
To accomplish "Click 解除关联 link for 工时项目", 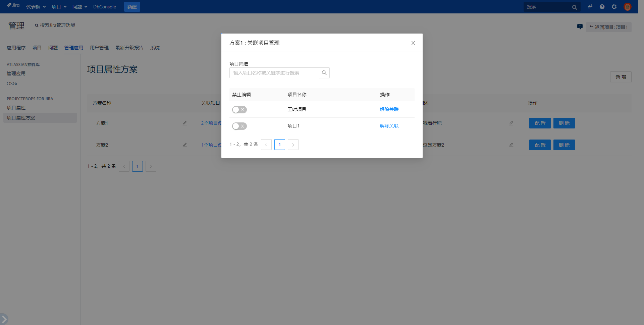I will pyautogui.click(x=389, y=109).
